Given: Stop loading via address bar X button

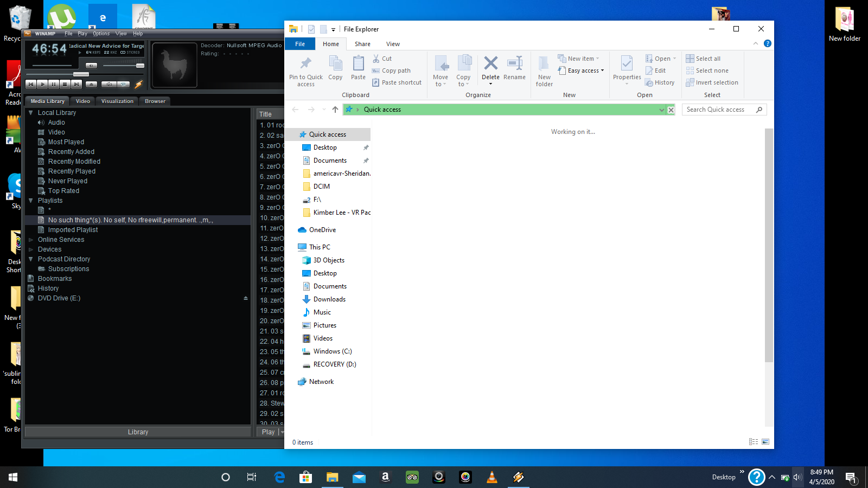Looking at the screenshot, I should (x=671, y=110).
